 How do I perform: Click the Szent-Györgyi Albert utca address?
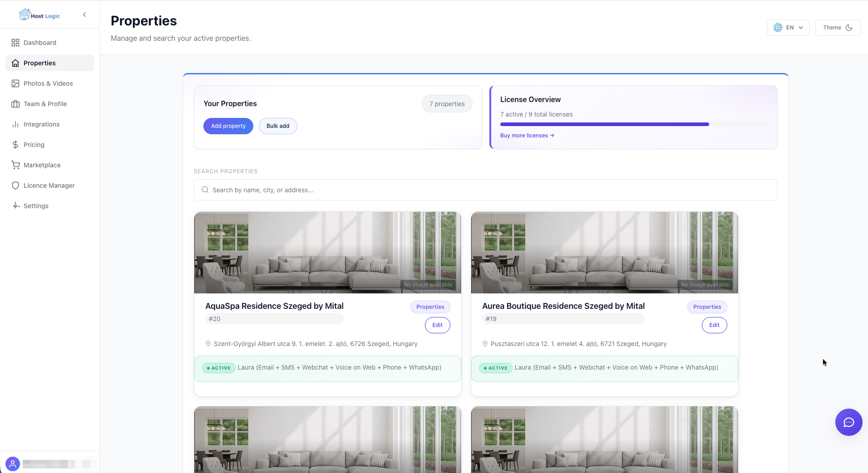tap(316, 344)
